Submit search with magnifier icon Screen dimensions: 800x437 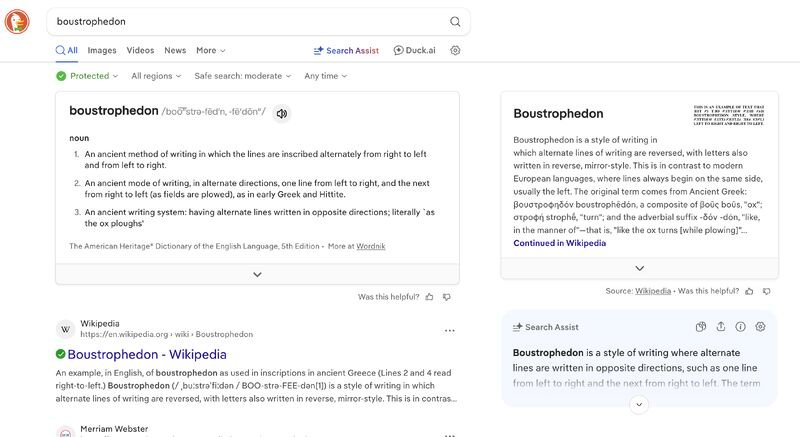point(455,21)
